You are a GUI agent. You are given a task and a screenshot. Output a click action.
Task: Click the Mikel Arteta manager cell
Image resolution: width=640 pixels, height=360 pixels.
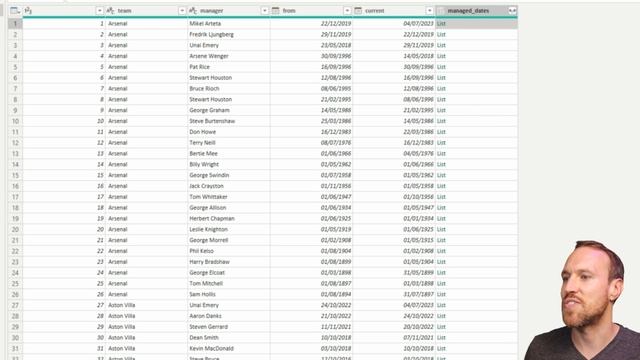pyautogui.click(x=229, y=24)
